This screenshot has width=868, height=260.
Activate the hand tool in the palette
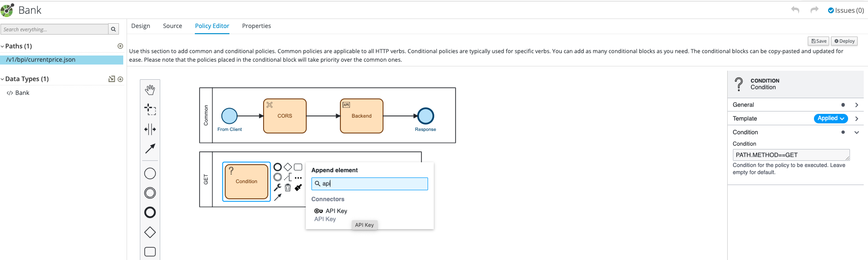pyautogui.click(x=150, y=90)
